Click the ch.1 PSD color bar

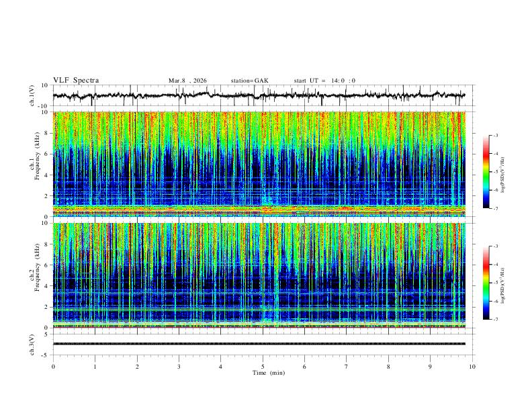(486, 172)
